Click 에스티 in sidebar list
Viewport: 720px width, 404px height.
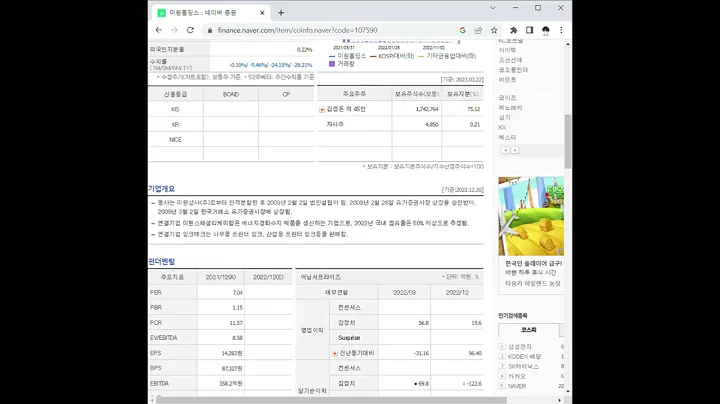point(507,137)
